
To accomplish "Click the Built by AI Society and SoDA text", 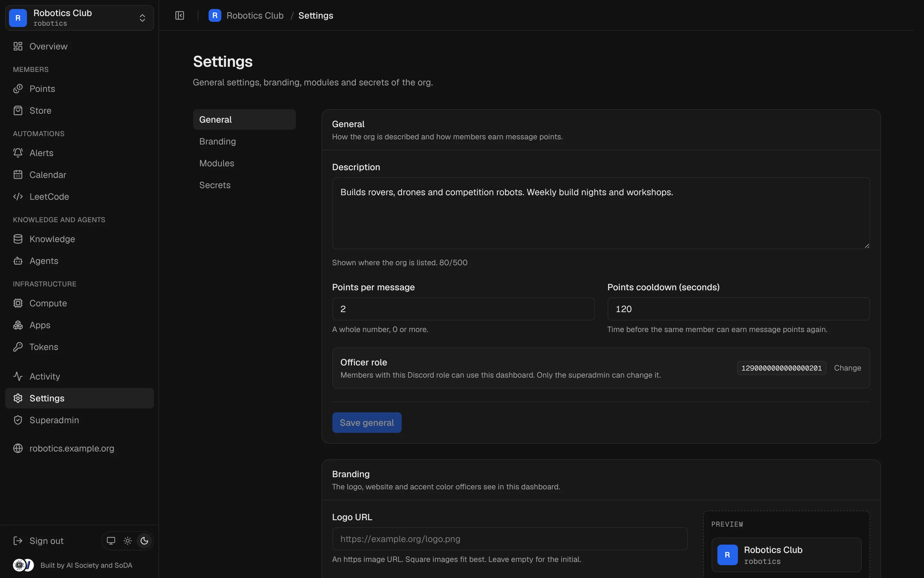I will coord(86,565).
